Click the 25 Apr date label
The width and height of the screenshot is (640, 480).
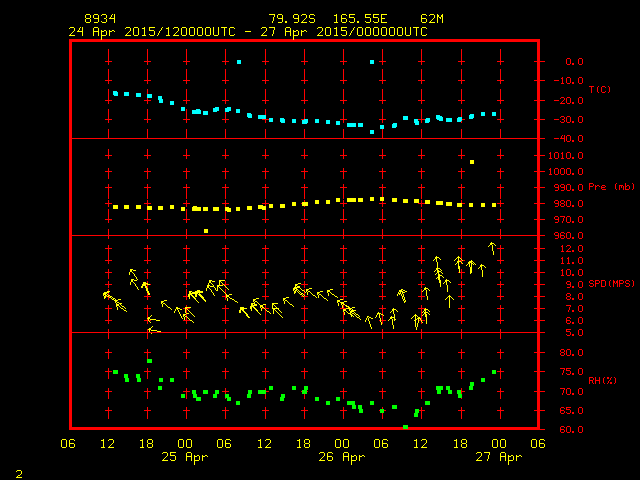tap(184, 457)
